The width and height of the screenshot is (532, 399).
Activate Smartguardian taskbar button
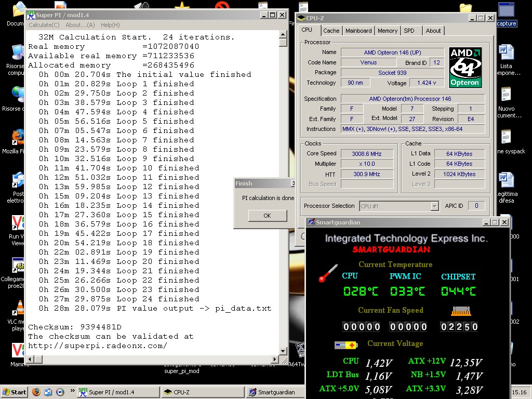pos(275,392)
